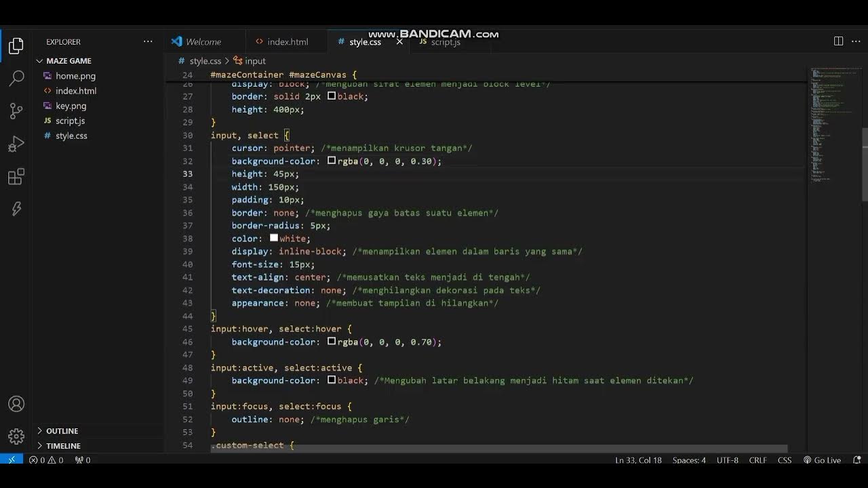This screenshot has height=488, width=868.
Task: Click 'input:active, select:active {' selector
Action: (287, 367)
